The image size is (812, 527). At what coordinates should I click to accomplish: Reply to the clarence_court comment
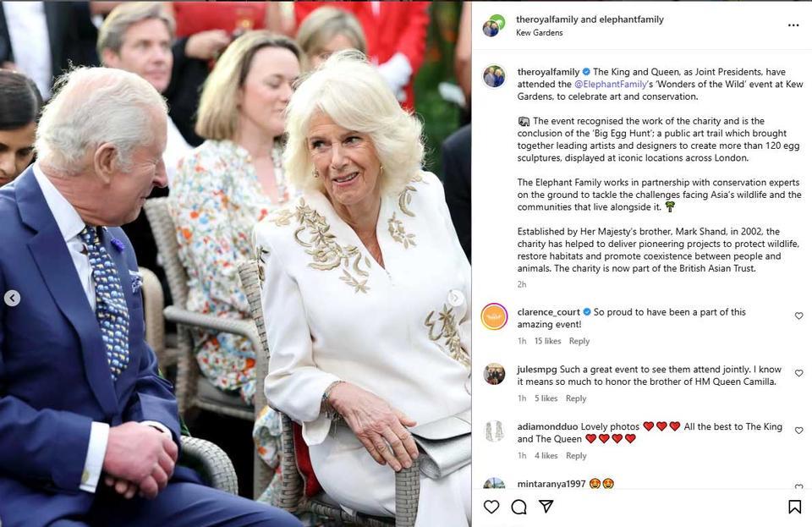click(579, 341)
